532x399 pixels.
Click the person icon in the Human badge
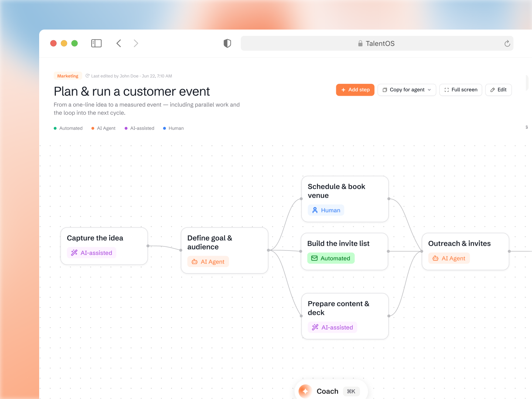[x=315, y=210]
